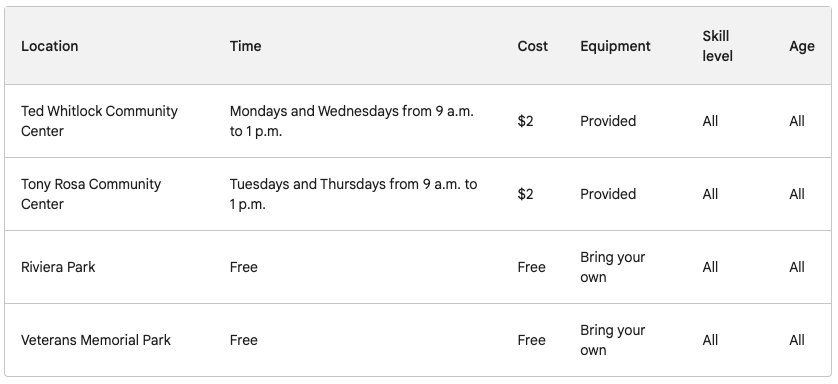838x384 pixels.
Task: Click the Cost column header
Action: click(x=532, y=46)
